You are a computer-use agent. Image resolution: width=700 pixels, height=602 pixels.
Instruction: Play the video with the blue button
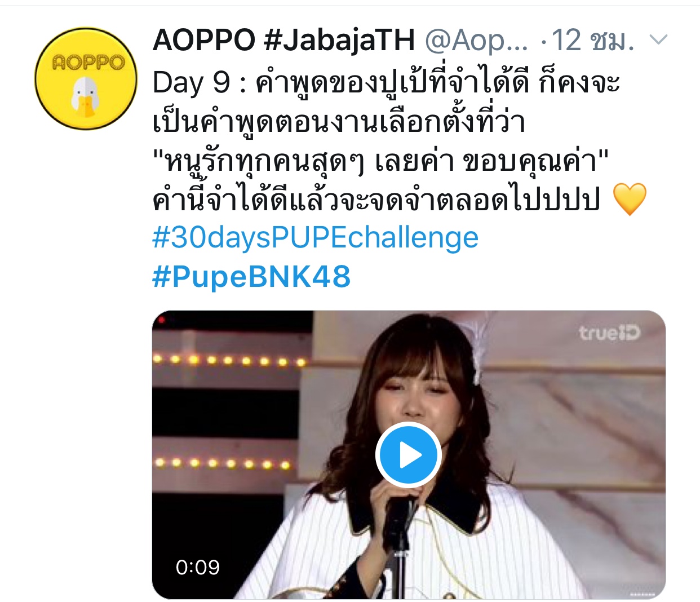click(408, 455)
